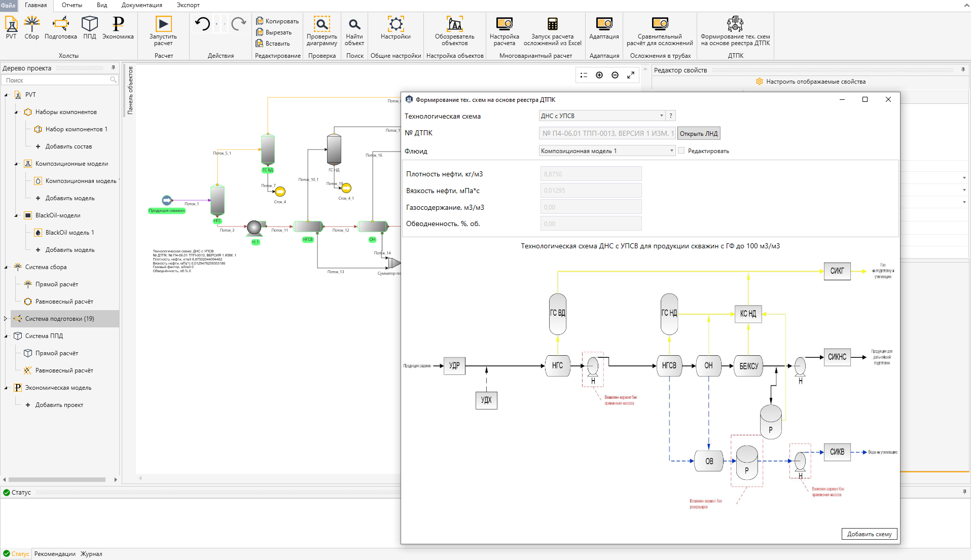Click the project tree horizontal scrollbar
This screenshot has width=971, height=560.
coord(57,479)
